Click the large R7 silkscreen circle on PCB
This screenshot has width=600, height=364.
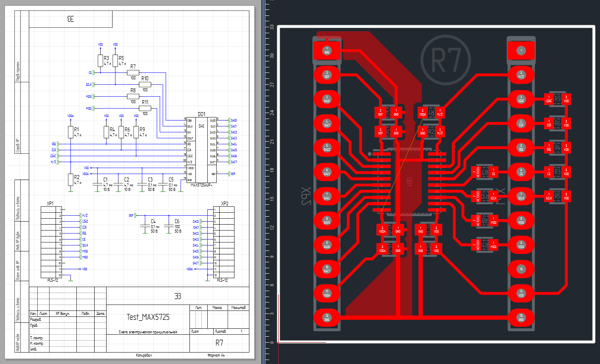(x=445, y=60)
